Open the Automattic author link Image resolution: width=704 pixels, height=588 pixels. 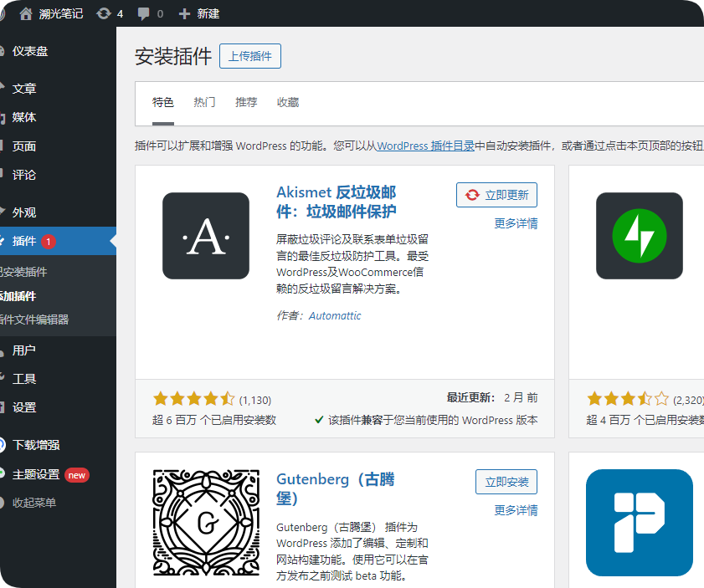click(x=335, y=316)
